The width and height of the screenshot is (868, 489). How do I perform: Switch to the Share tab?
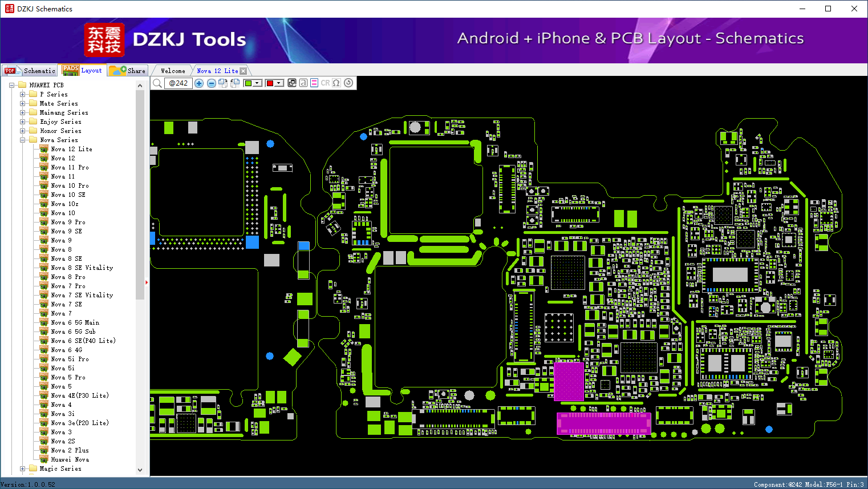[128, 71]
